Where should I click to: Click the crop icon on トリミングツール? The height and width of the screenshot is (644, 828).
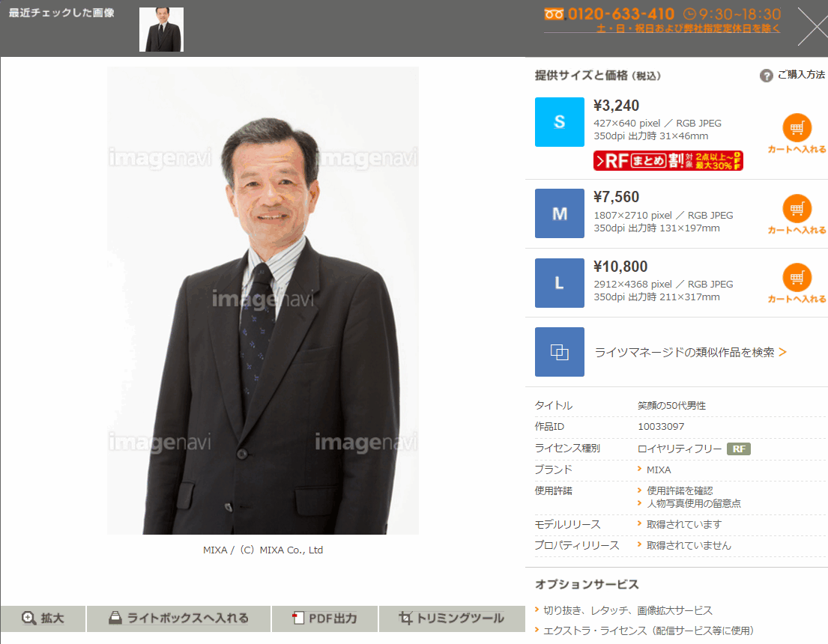[405, 618]
